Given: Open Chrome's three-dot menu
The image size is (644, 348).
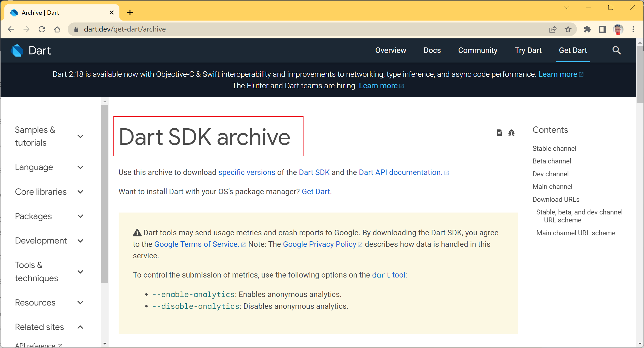Looking at the screenshot, I should 633,29.
